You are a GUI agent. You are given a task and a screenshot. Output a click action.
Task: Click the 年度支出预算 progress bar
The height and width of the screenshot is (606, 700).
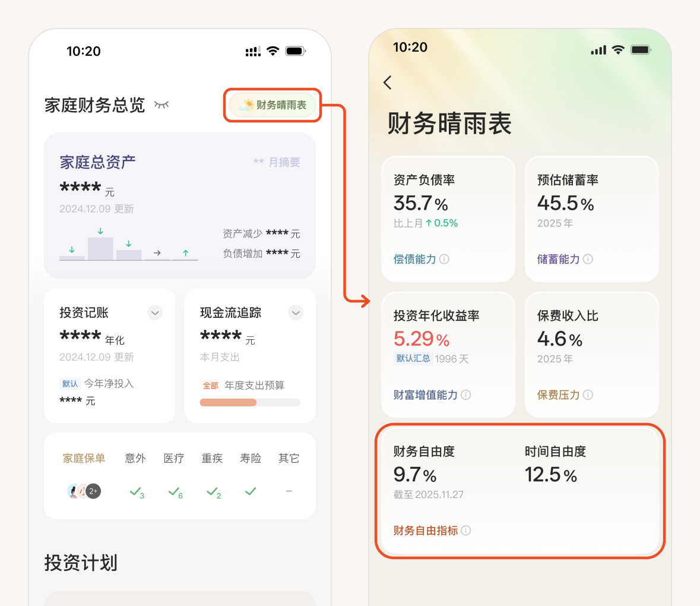250,402
